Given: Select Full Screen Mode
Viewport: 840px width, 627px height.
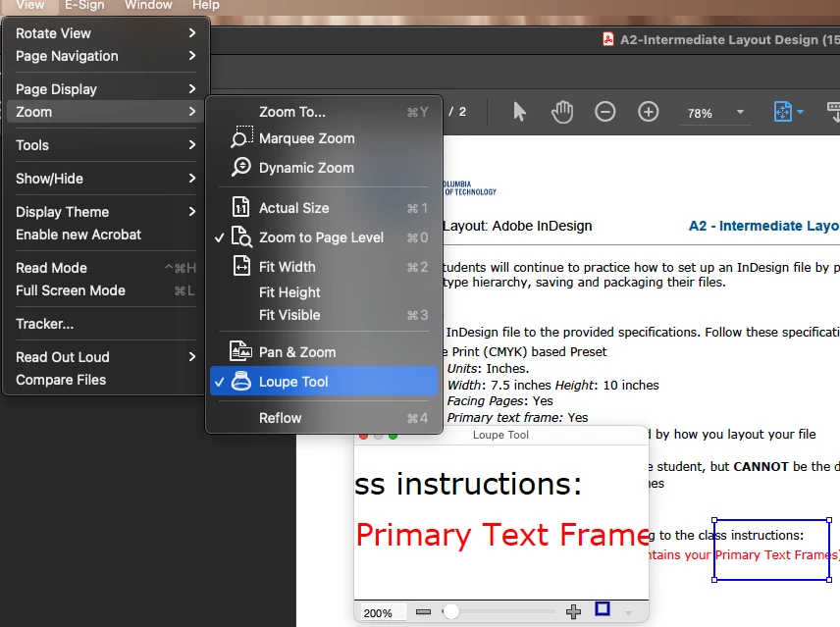Looking at the screenshot, I should coord(106,290).
